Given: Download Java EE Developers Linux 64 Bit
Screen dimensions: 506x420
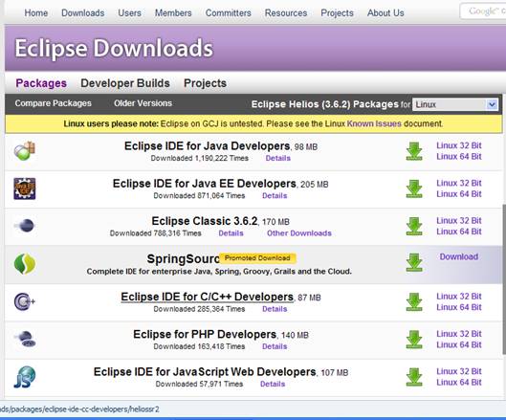Looking at the screenshot, I should 458,194.
